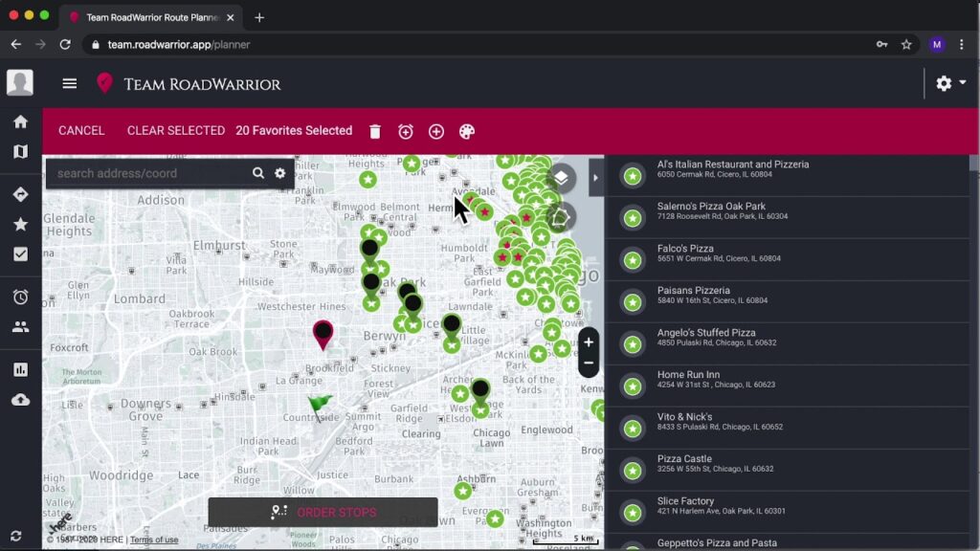The height and width of the screenshot is (551, 980).
Task: Deselect Pizza Castle star
Action: (633, 471)
